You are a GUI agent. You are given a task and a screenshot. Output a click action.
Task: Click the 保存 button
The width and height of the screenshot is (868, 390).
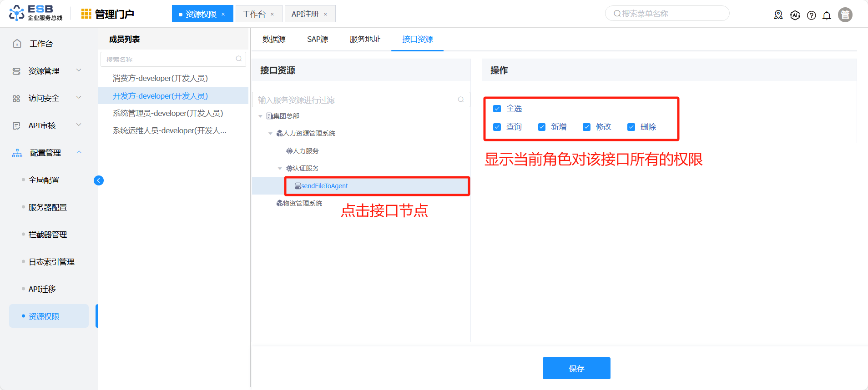(576, 368)
